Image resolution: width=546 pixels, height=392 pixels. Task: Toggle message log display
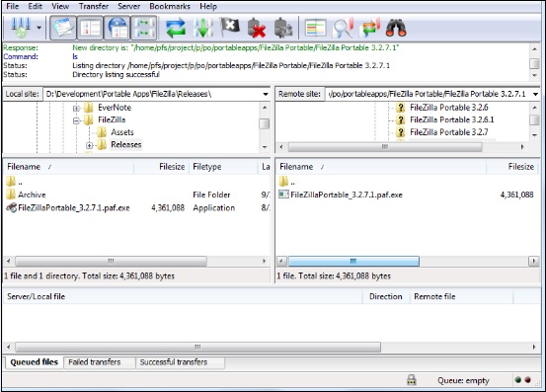point(63,28)
